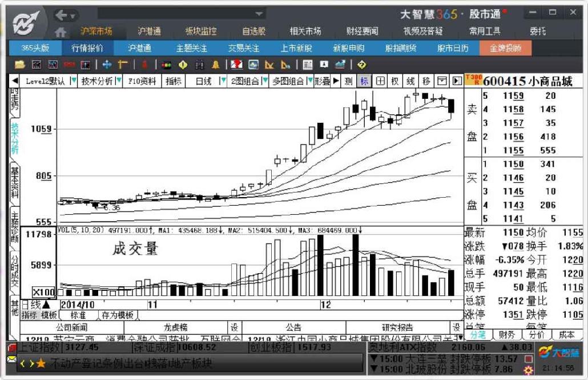Toggle the 移 move button
Image resolution: width=588 pixels, height=380 pixels.
tap(426, 81)
